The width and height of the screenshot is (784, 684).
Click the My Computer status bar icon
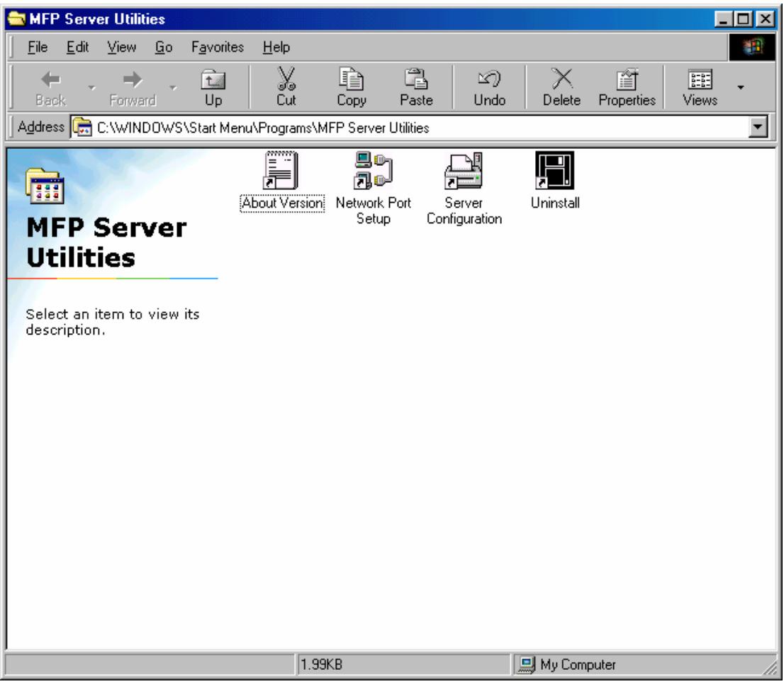pos(526,664)
